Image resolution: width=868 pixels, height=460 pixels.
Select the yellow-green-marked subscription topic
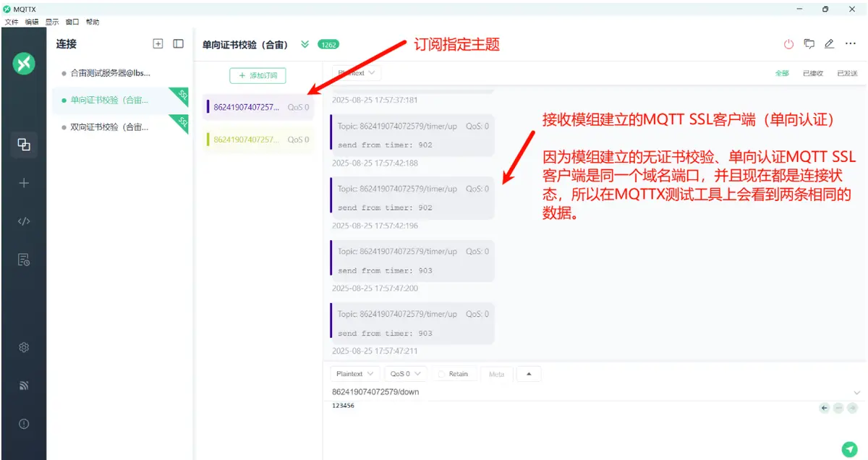260,140
